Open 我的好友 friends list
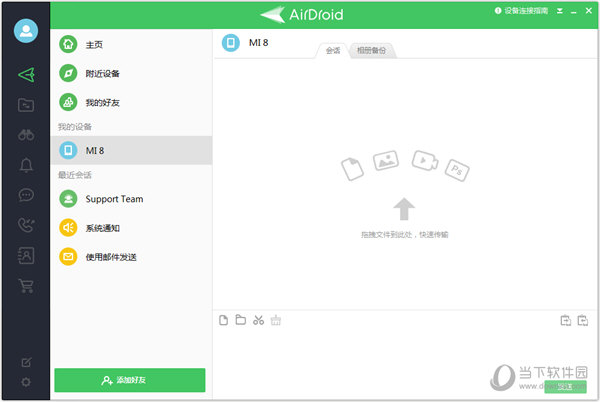 [x=131, y=103]
